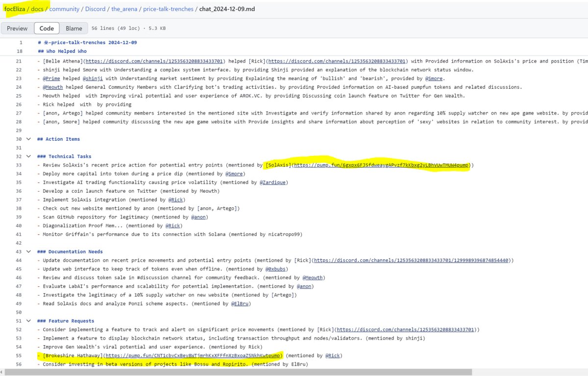
Task: Switch to the Code tab
Action: (46, 28)
